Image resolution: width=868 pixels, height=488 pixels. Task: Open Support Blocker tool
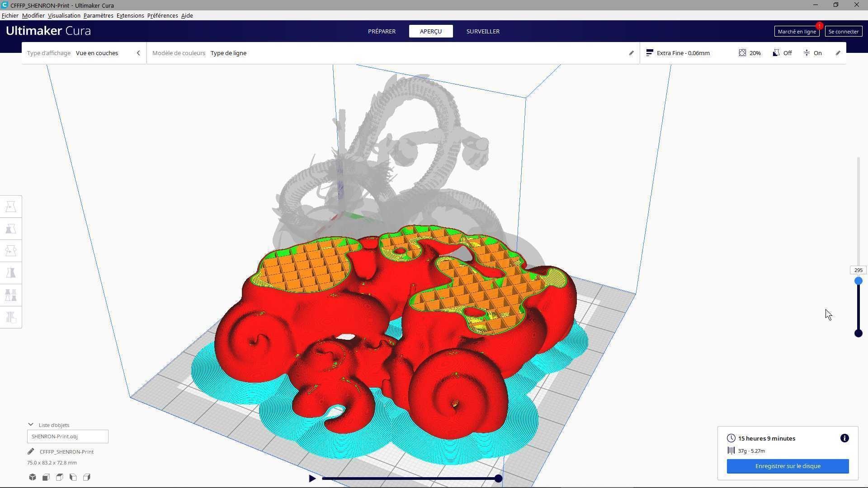[x=11, y=317]
